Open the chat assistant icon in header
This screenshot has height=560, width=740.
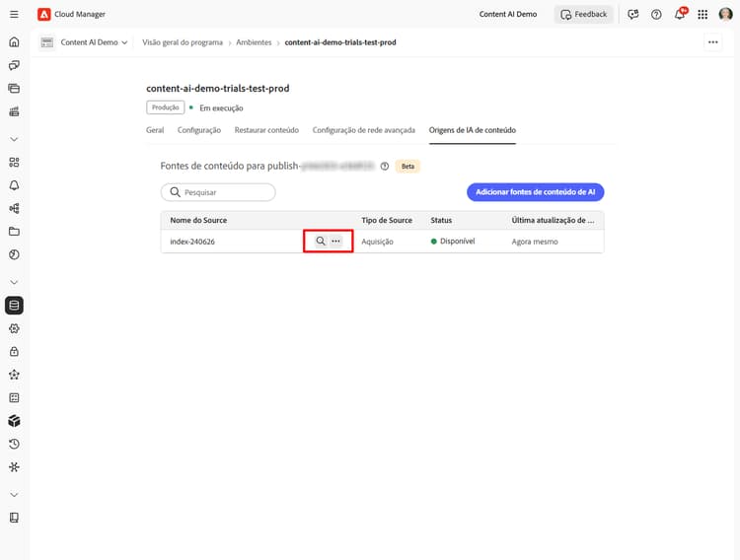[632, 14]
